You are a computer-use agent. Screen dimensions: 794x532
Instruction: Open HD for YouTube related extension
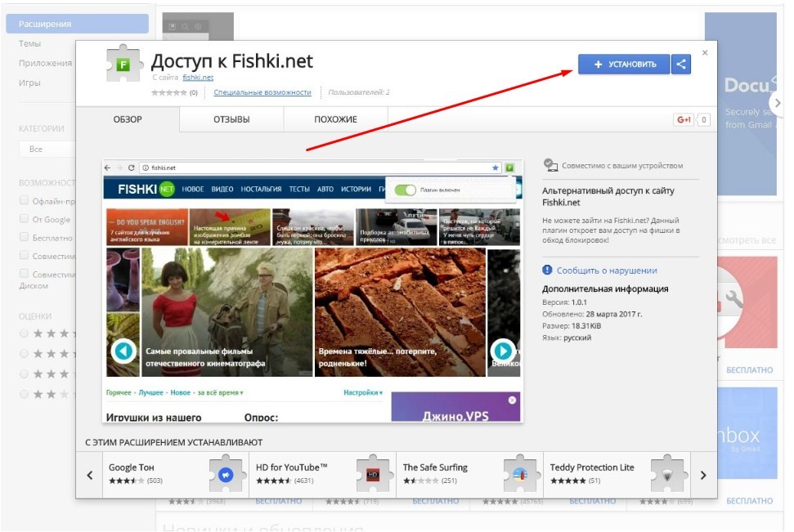(x=322, y=475)
